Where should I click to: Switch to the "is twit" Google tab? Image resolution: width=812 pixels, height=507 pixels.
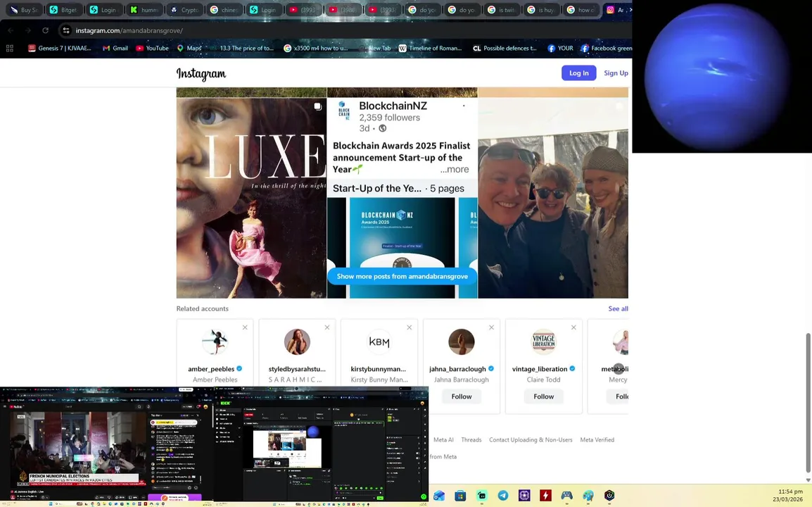coord(502,10)
